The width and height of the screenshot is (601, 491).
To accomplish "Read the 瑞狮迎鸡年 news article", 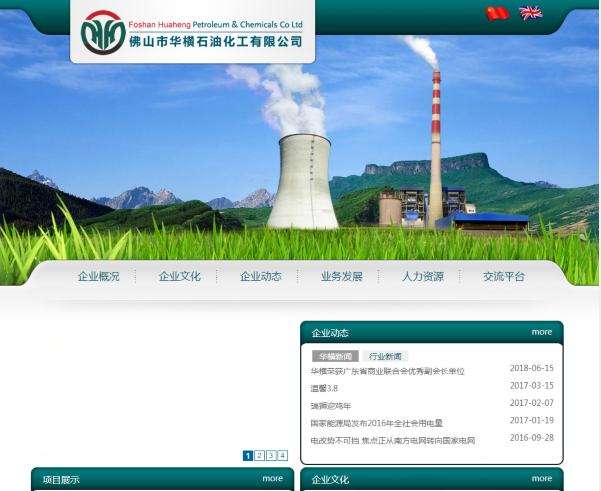I will coord(331,405).
